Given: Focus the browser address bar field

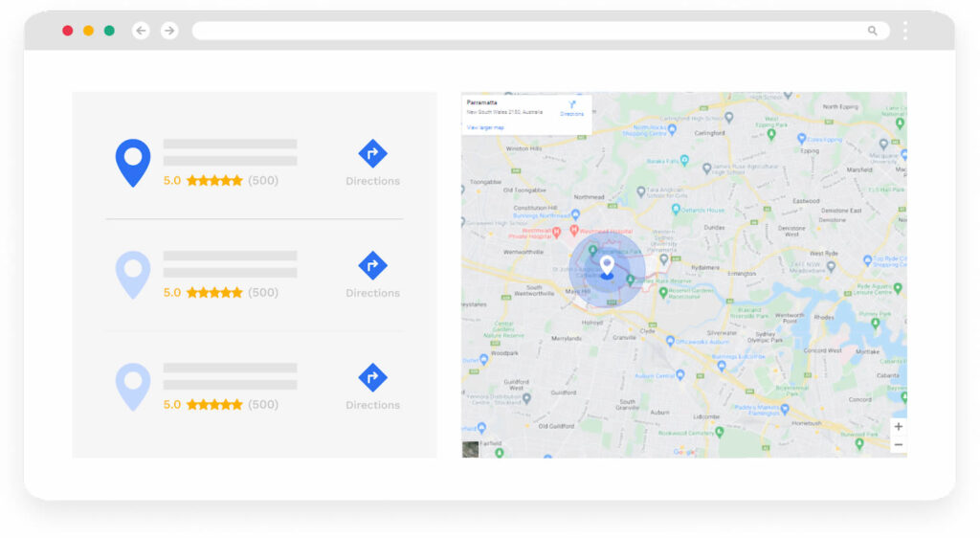Looking at the screenshot, I should 541,31.
